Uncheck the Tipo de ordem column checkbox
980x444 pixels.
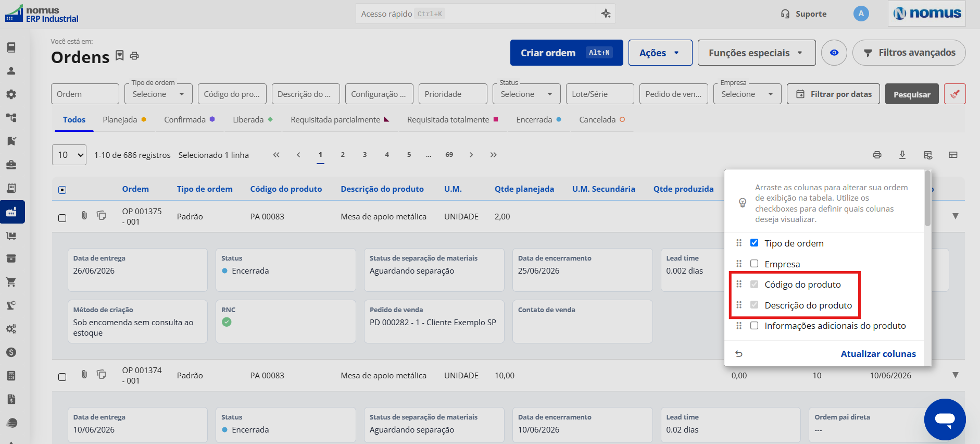[754, 243]
